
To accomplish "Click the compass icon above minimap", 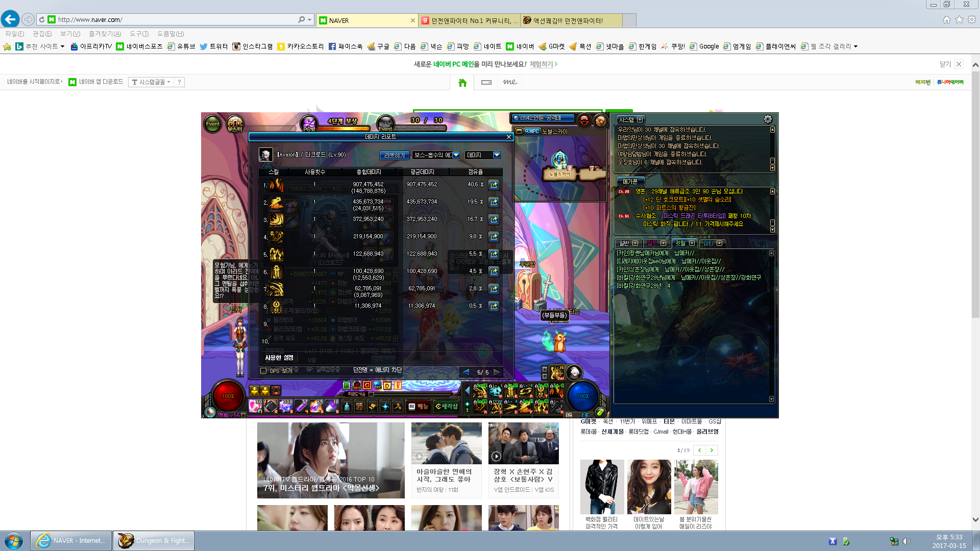I will [601, 120].
